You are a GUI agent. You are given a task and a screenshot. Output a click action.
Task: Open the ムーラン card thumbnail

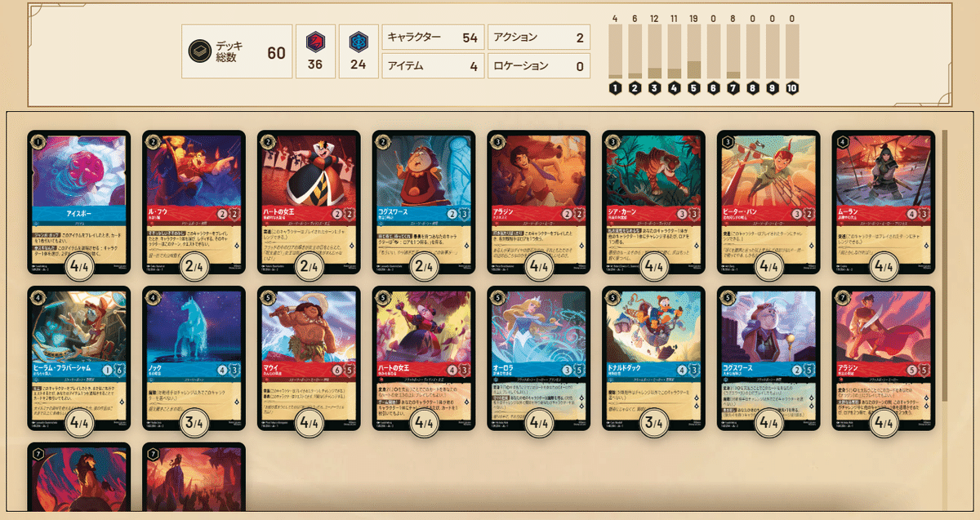point(883,202)
